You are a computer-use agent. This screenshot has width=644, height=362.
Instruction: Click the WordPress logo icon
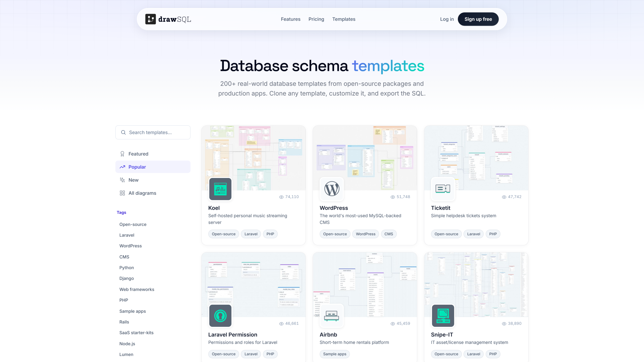coord(332,189)
